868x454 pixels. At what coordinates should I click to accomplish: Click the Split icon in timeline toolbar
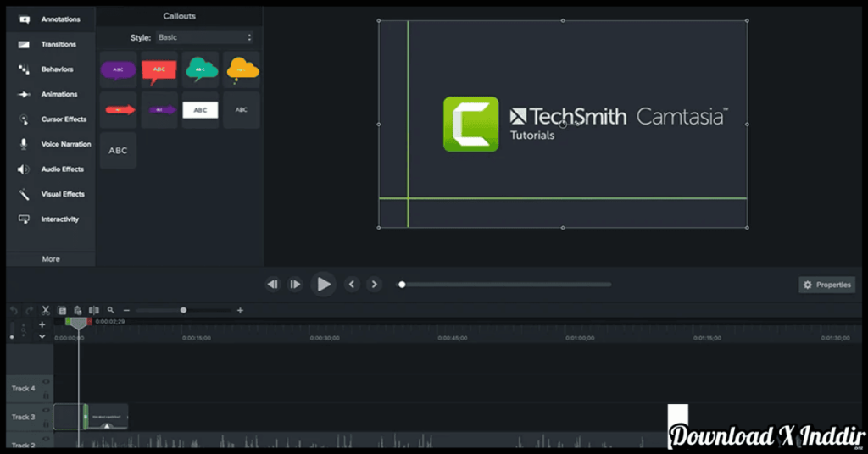[x=94, y=310]
